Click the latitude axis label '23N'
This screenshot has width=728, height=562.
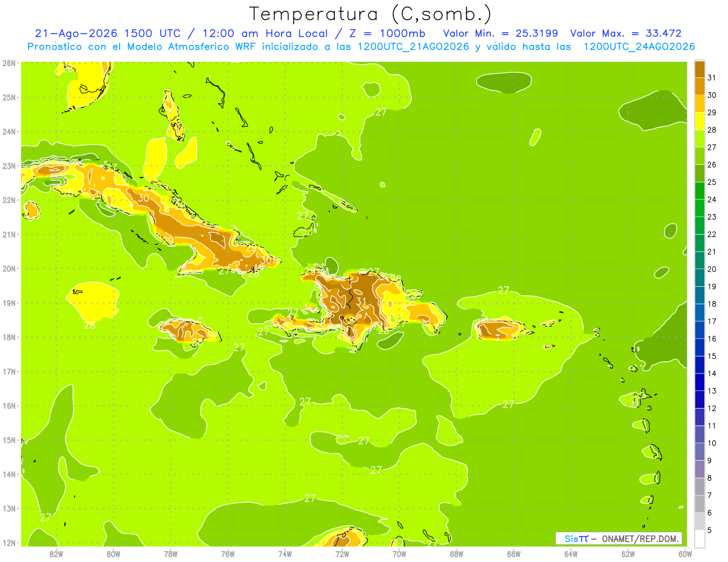(x=8, y=166)
